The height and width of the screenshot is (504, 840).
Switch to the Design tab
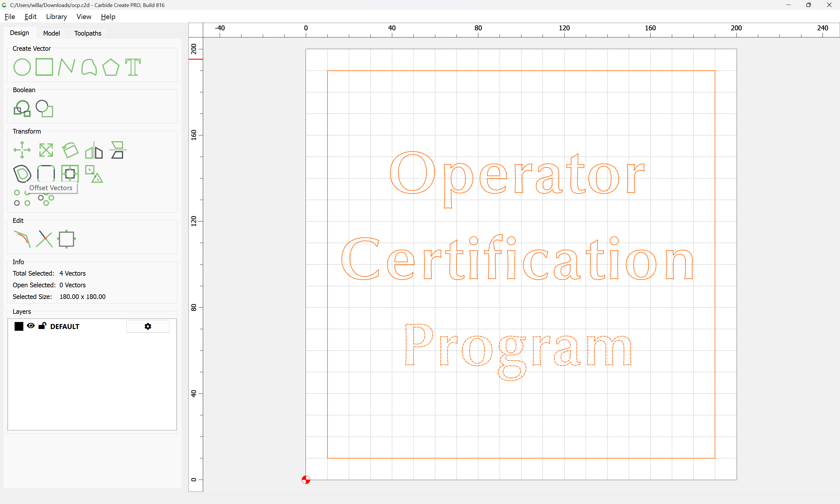point(19,33)
